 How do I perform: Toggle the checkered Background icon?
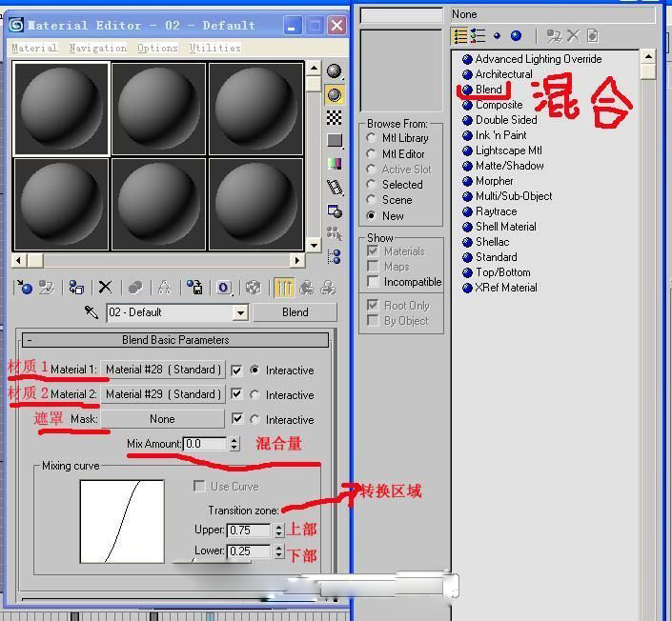[x=335, y=117]
